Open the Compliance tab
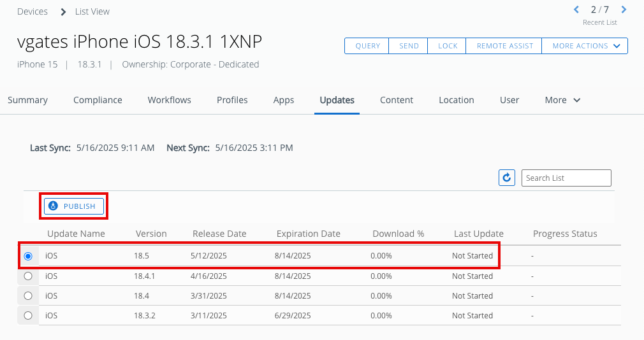The height and width of the screenshot is (340, 644). (98, 100)
